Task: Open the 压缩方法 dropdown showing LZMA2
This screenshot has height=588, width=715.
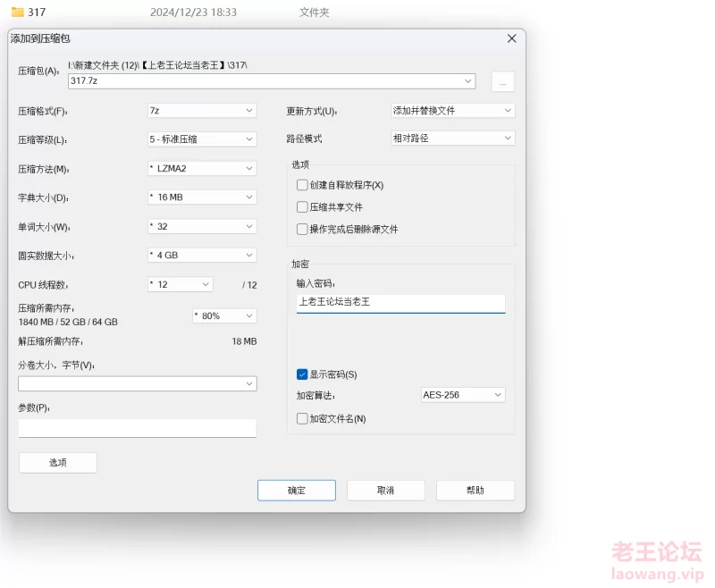Action: point(202,169)
